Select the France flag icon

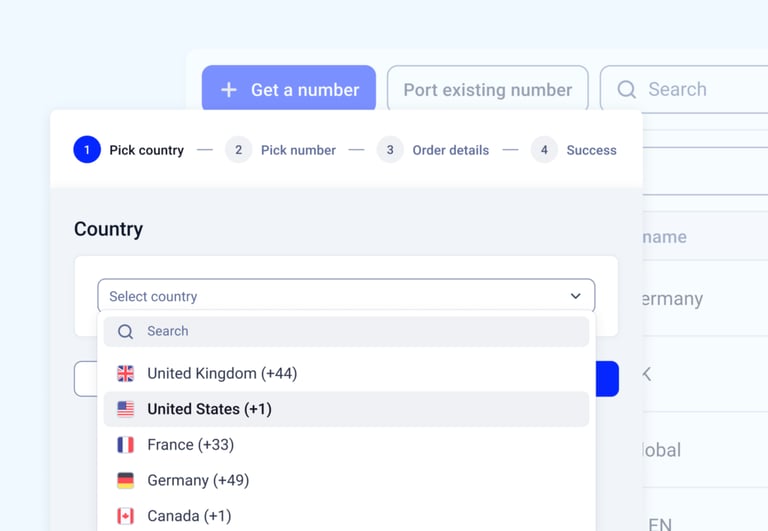coord(125,445)
